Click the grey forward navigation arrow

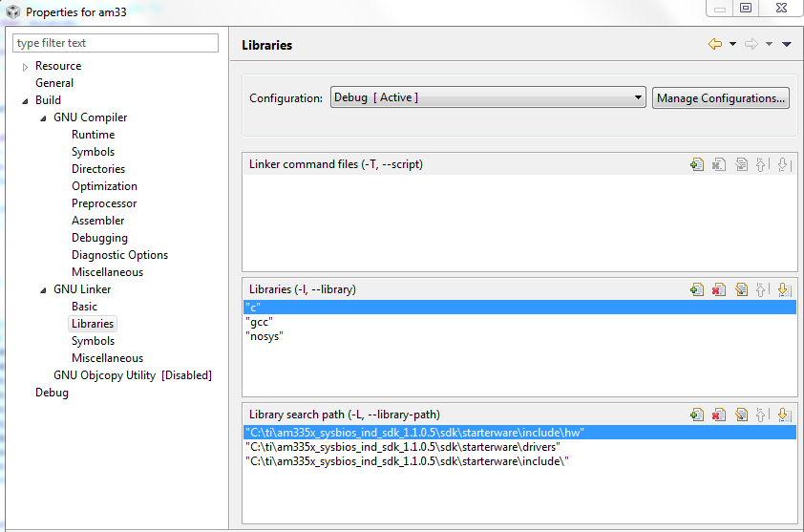pos(751,44)
